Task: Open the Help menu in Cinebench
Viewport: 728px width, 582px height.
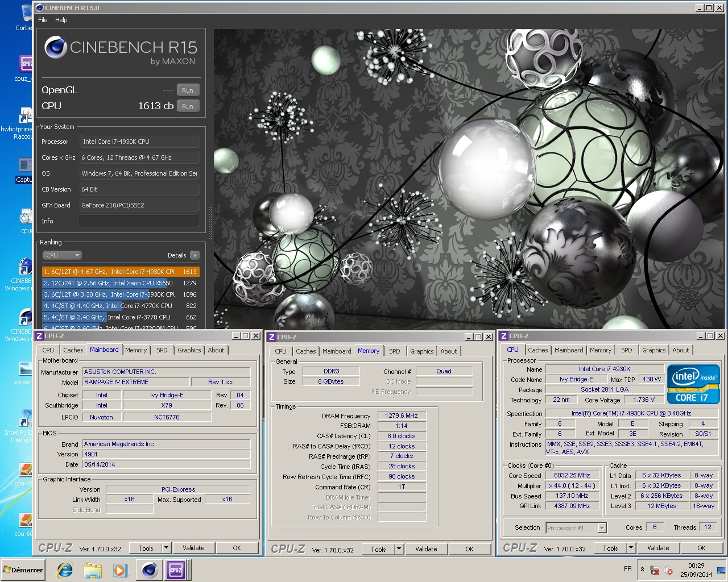Action: (x=61, y=20)
